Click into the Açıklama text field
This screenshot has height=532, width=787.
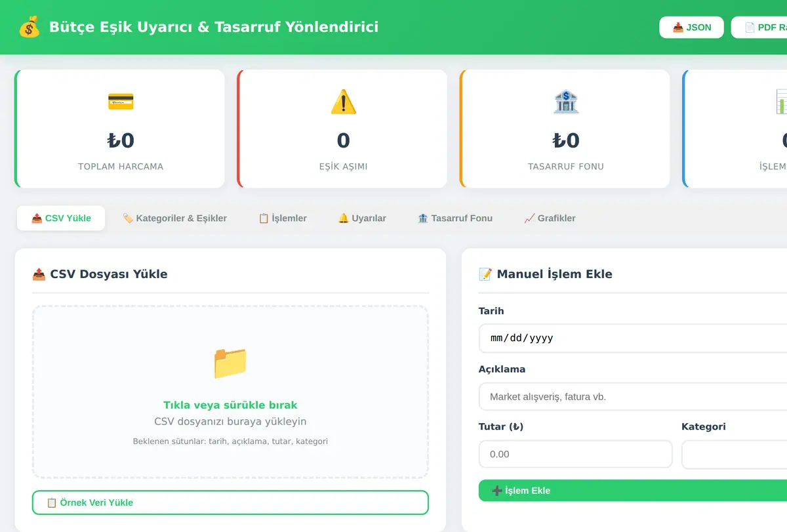633,397
